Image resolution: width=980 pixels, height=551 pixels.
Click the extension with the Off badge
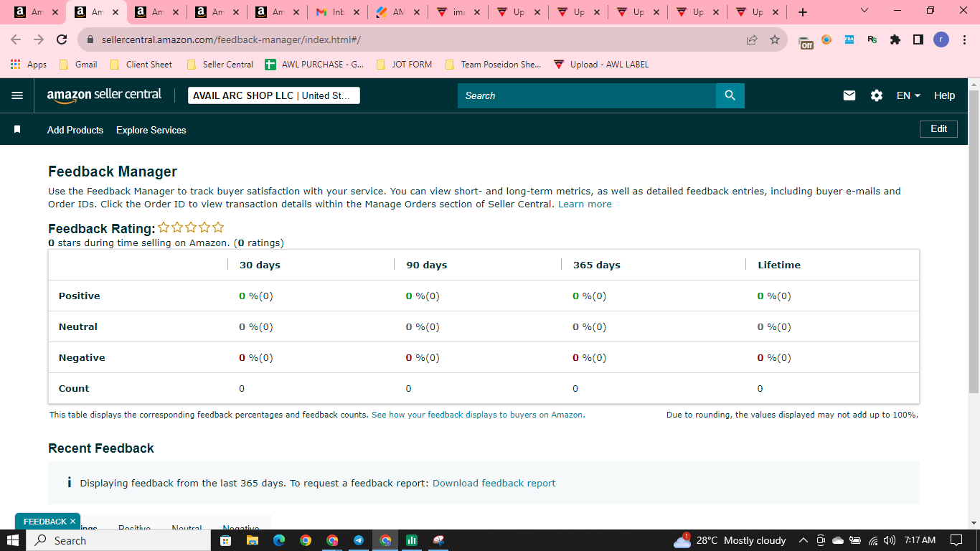806,42
